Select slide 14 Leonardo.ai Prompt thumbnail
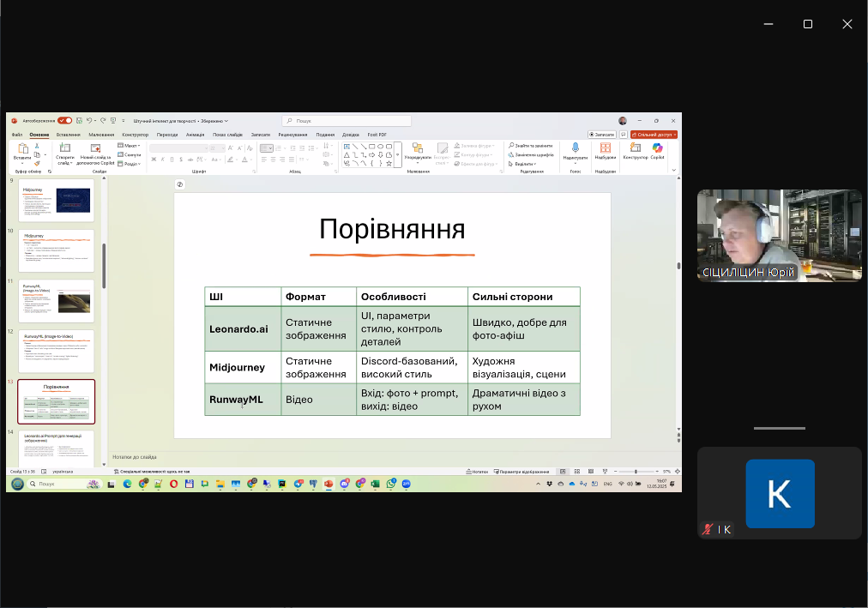The height and width of the screenshot is (608, 868). point(57,448)
